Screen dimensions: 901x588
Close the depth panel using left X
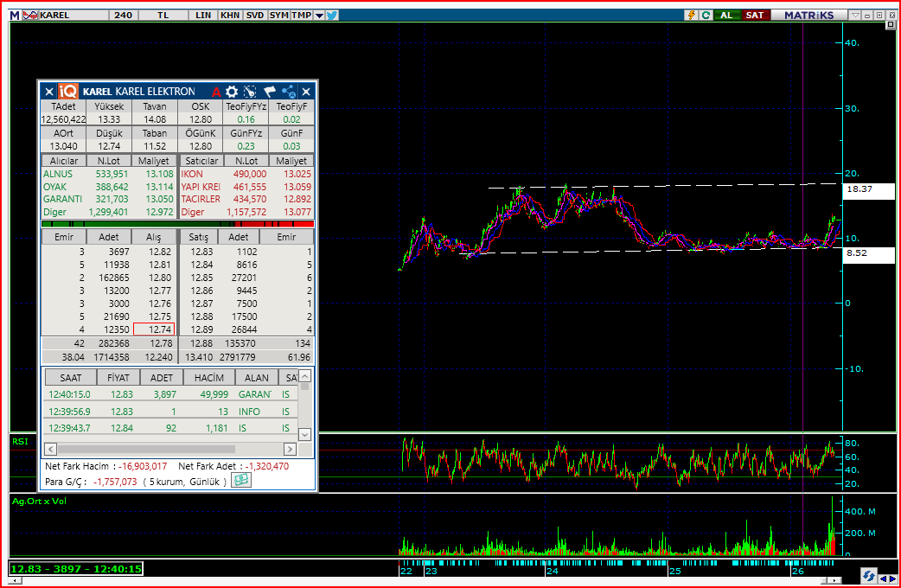48,92
